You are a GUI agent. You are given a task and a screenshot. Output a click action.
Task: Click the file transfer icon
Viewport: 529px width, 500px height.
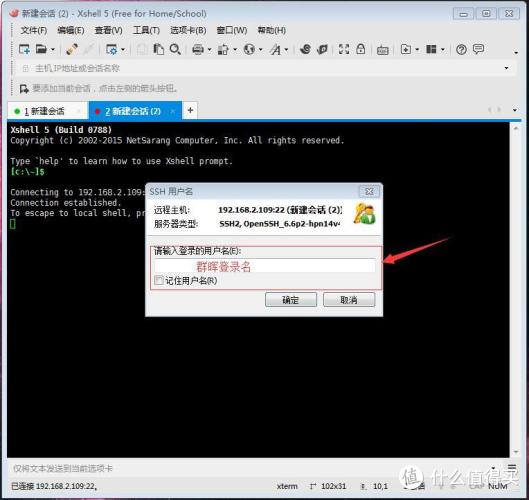click(223, 50)
